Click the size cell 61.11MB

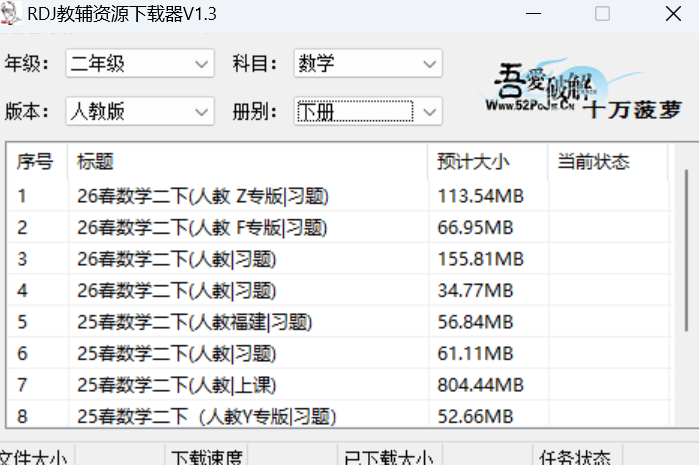[475, 354]
